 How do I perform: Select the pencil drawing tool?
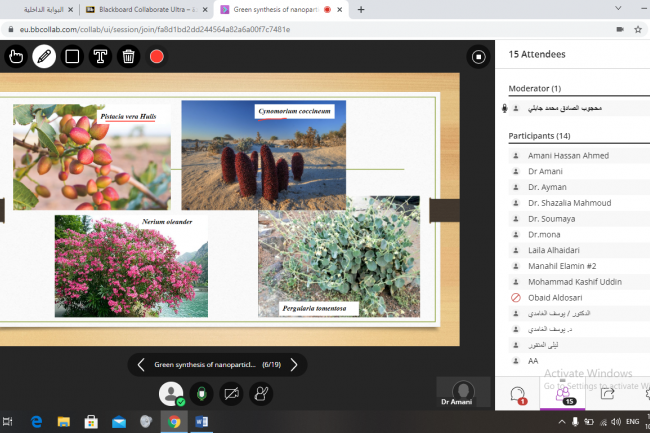44,56
